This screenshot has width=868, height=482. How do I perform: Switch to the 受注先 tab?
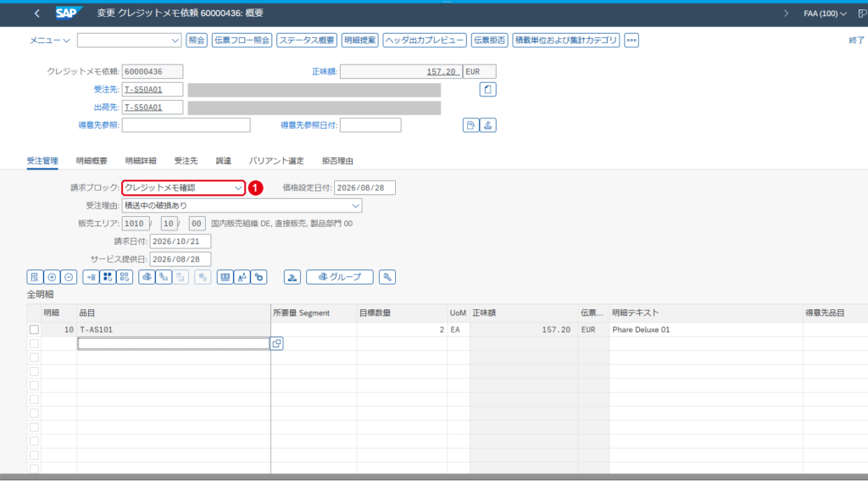click(x=186, y=161)
